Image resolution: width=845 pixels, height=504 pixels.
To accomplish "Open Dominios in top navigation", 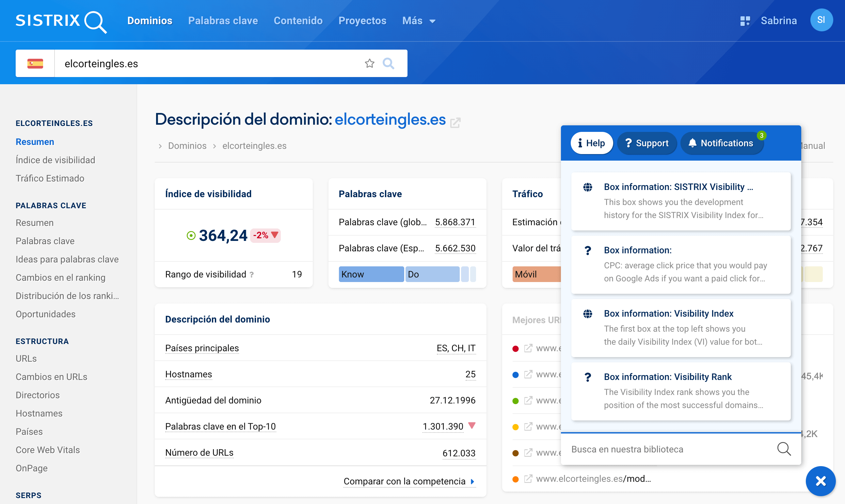I will pyautogui.click(x=150, y=21).
